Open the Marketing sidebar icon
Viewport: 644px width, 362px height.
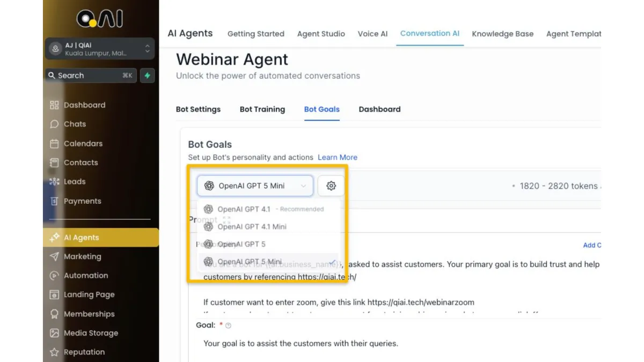54,256
